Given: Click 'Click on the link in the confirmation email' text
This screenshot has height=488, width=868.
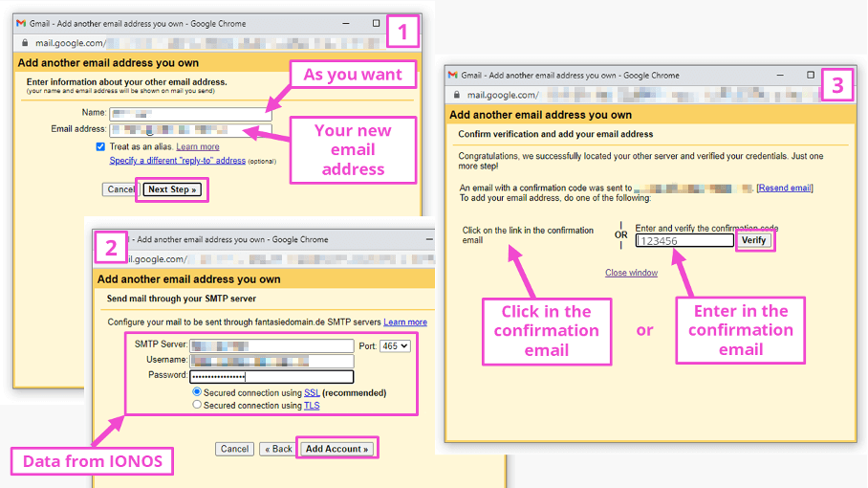Looking at the screenshot, I should 528,235.
